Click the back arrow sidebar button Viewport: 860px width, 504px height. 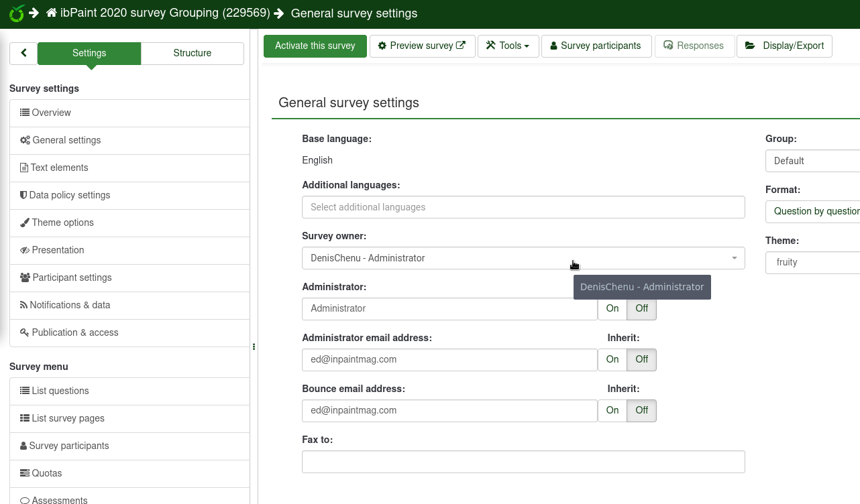pos(23,53)
